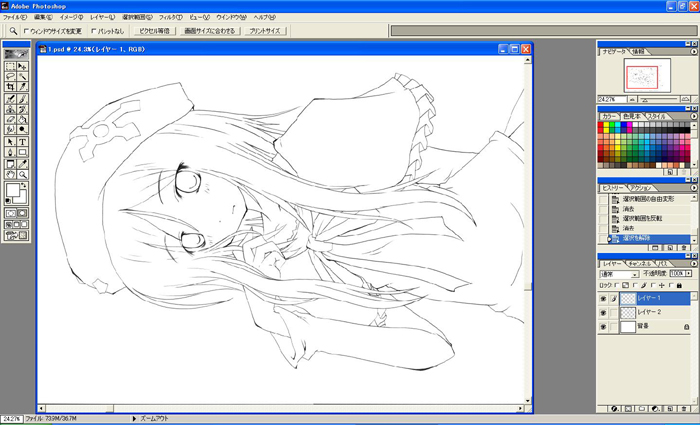Image resolution: width=700 pixels, height=425 pixels.
Task: Open the blend mode dropdown showing 通常
Action: (619, 273)
